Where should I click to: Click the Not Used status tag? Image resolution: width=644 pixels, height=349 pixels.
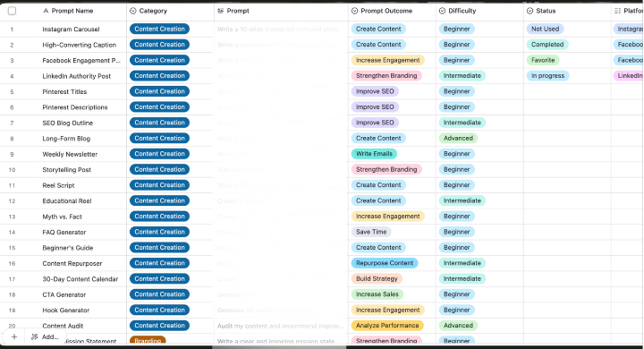pyautogui.click(x=545, y=29)
